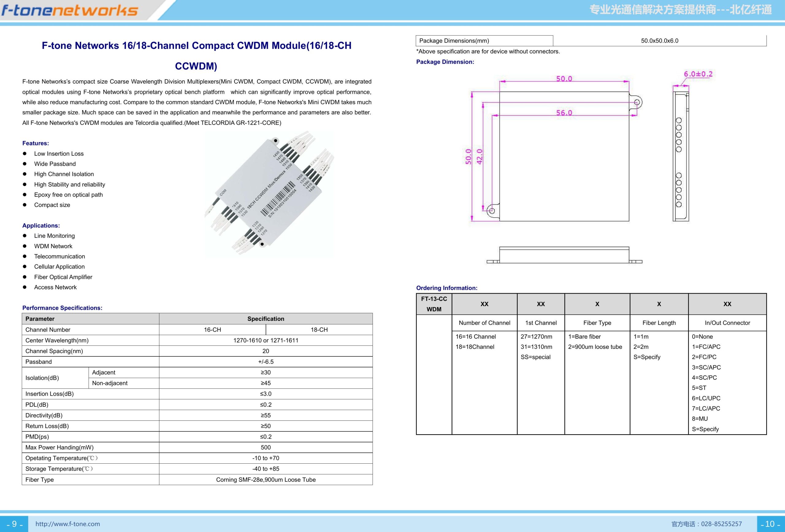Click the page number 10 box
This screenshot has width=785, height=532.
point(771,524)
